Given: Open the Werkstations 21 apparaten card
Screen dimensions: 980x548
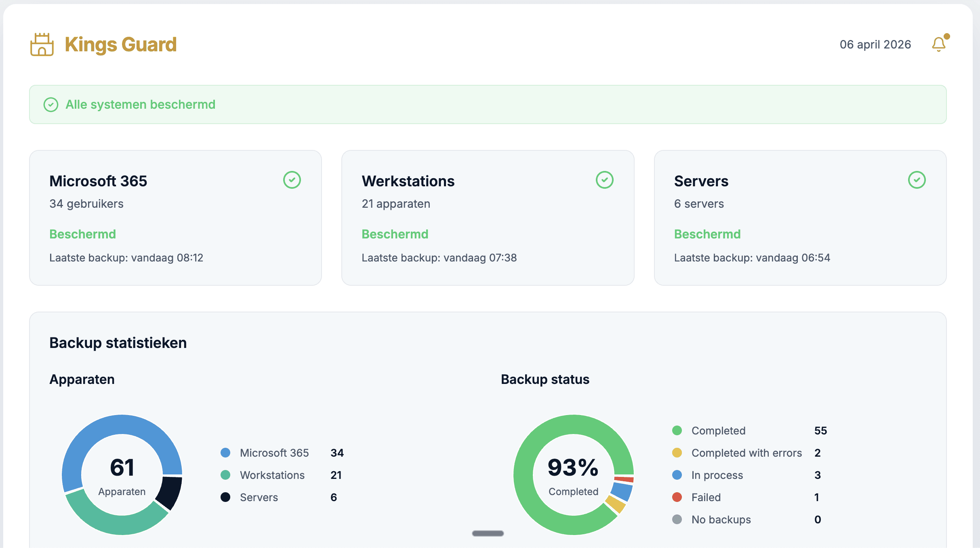Looking at the screenshot, I should click(488, 218).
